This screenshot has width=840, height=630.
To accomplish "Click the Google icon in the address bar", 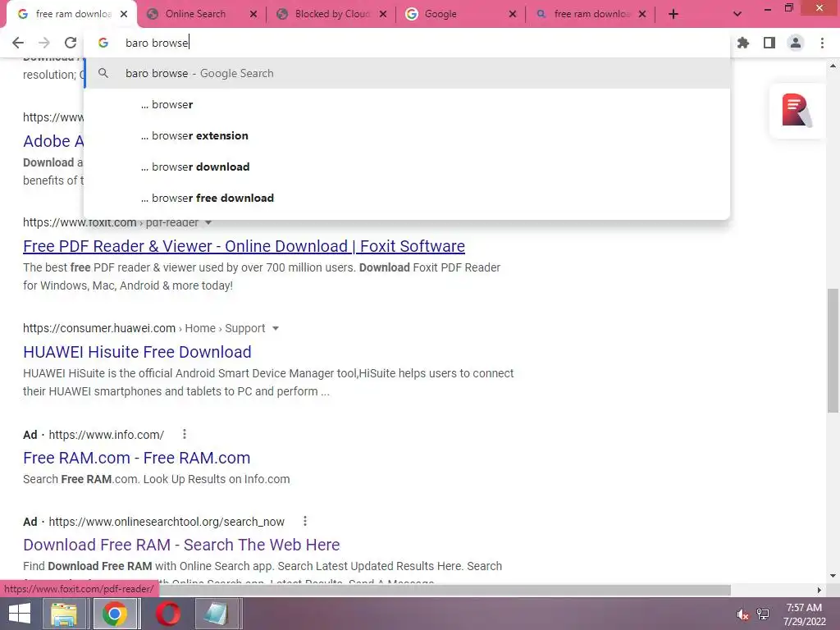I will [x=103, y=43].
